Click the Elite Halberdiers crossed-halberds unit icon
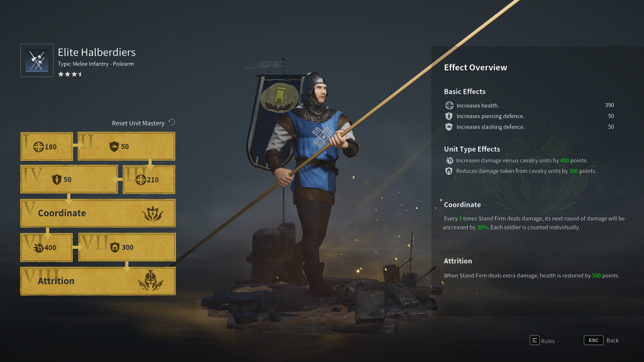Screen dimensions: 644x362 [37, 60]
